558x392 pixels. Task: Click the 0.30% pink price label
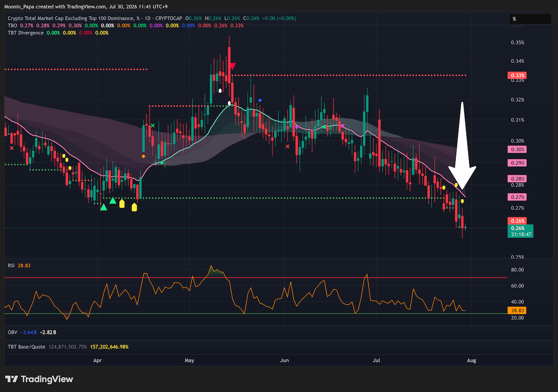(x=518, y=149)
